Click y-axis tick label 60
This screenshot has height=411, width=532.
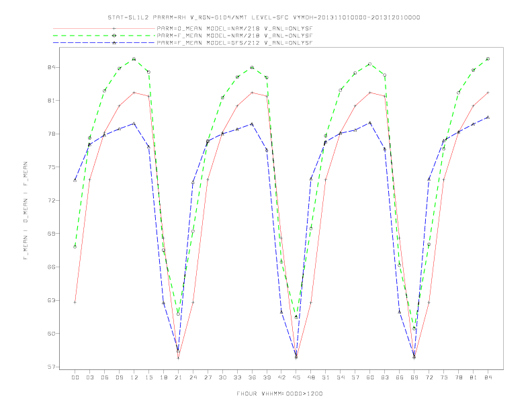[x=51, y=333]
